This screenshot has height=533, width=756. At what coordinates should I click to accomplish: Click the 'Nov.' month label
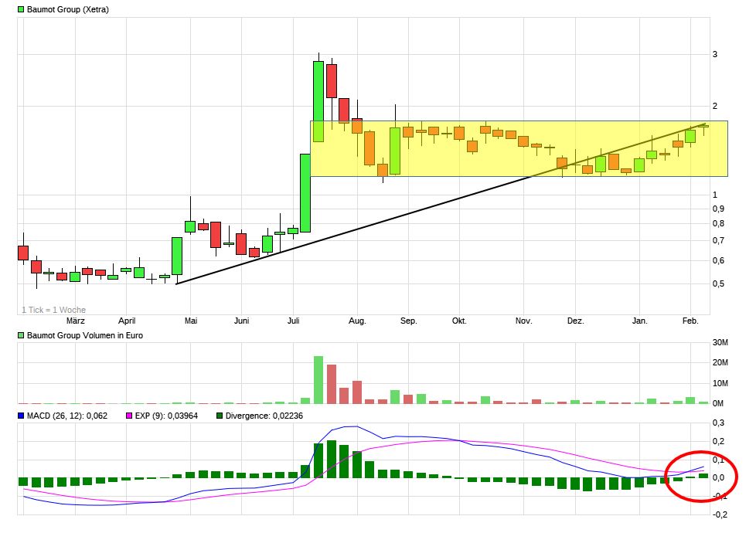[x=523, y=321]
